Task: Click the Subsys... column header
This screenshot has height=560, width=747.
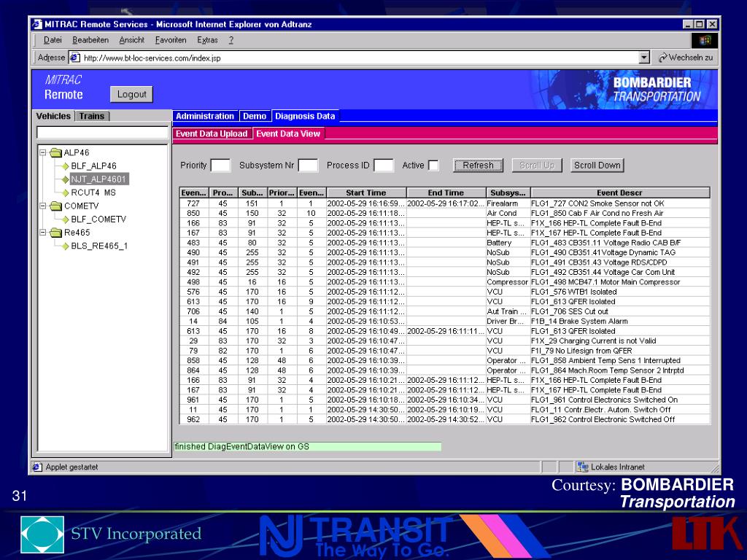Action: coord(508,192)
